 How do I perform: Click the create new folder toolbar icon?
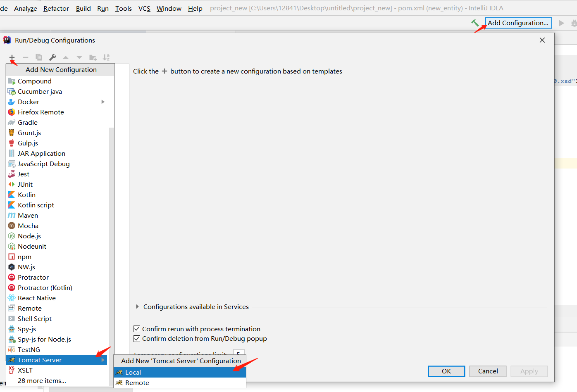pyautogui.click(x=93, y=57)
